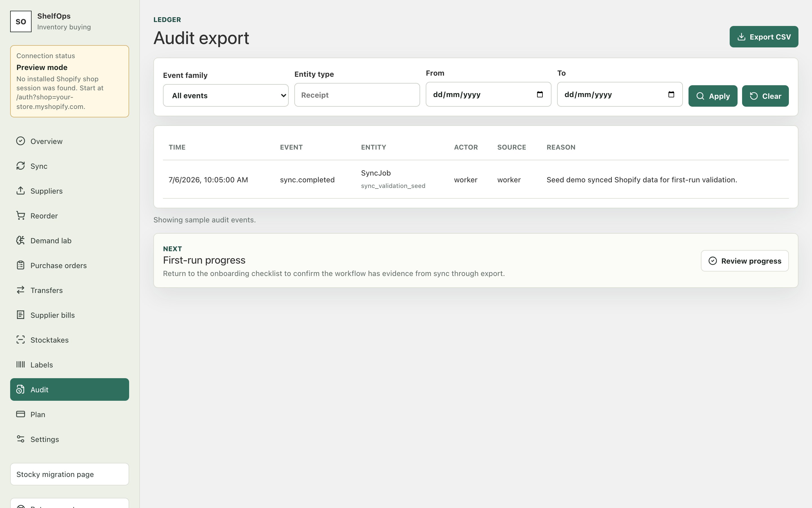
Task: Click the Sync refresh icon in sidebar
Action: pos(21,166)
